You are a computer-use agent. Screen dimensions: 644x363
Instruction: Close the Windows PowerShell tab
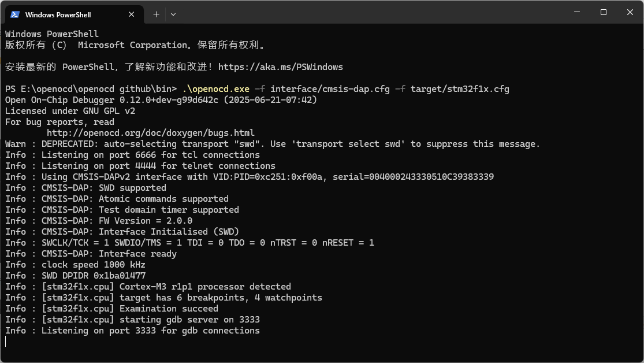tap(132, 14)
